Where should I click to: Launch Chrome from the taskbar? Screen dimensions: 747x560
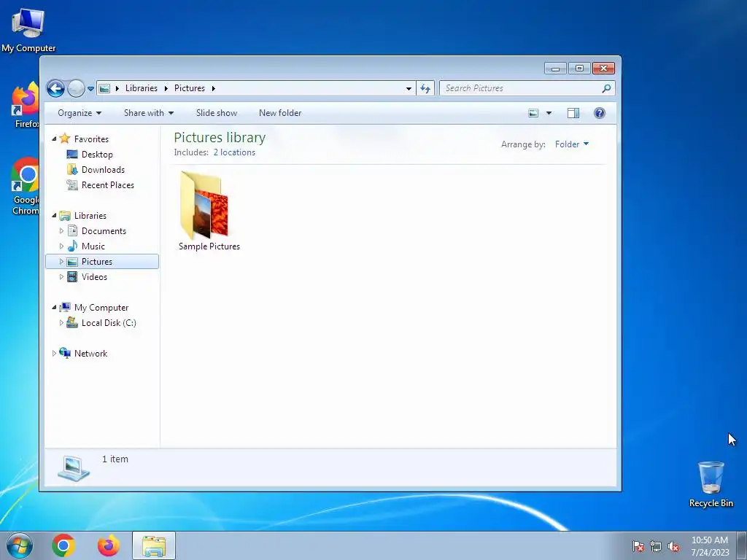[x=63, y=545]
